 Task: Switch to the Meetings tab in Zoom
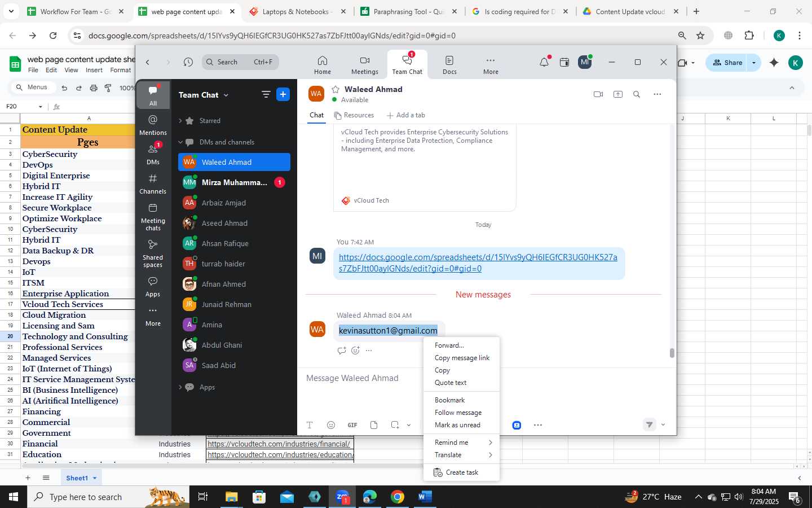[365, 65]
